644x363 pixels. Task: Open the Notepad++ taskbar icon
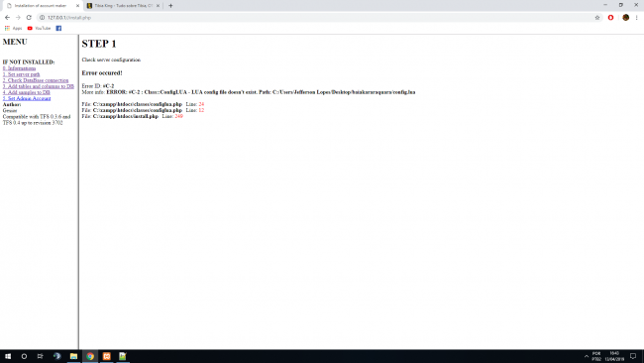click(x=123, y=356)
